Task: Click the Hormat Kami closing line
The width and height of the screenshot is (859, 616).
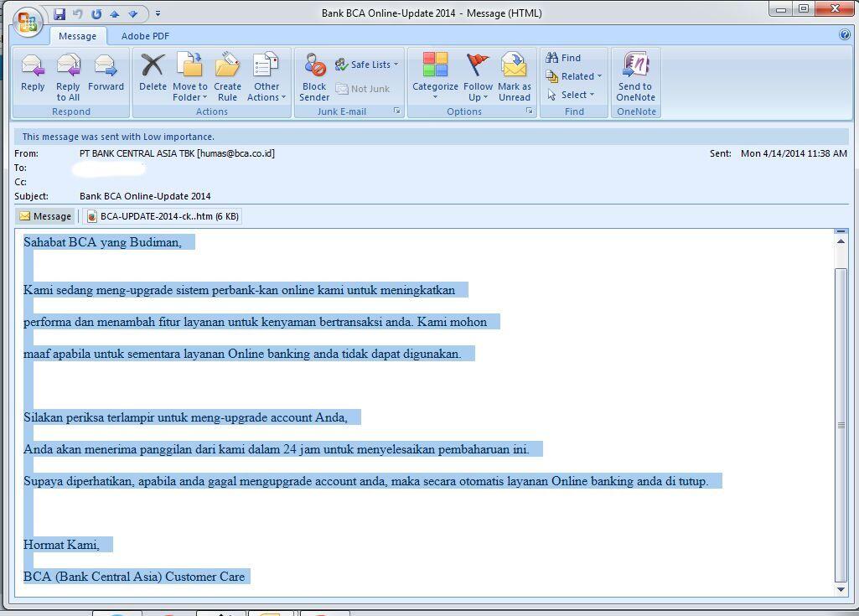Action: click(x=61, y=545)
